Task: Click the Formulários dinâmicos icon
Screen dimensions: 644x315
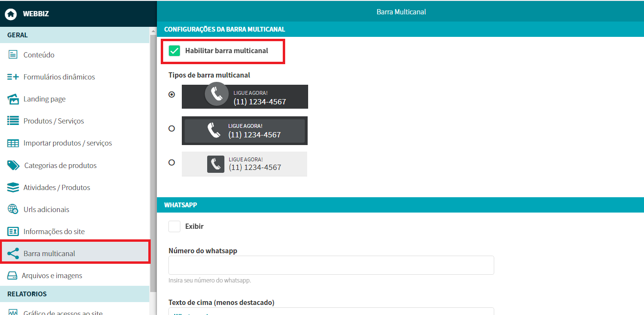Action: click(x=13, y=77)
